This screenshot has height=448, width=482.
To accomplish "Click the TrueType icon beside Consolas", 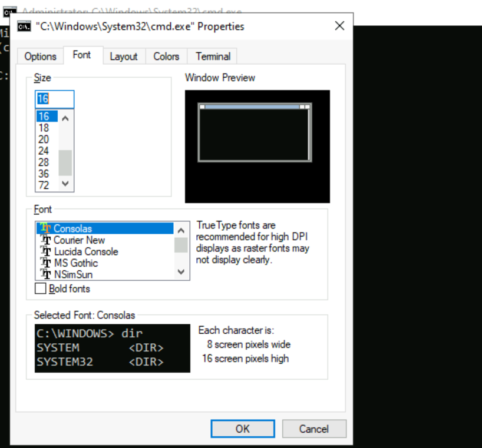I will (x=45, y=228).
